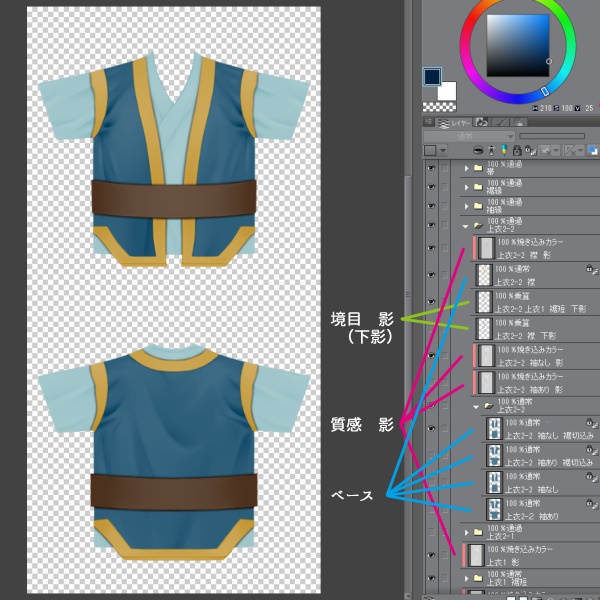
Task: Toggle visibility of 100%通常 上衣2-2 襟 layer
Action: [431, 275]
